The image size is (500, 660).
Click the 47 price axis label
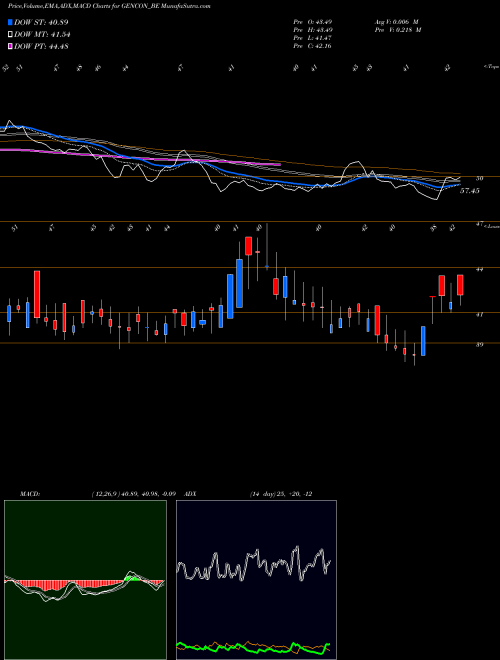point(479,225)
